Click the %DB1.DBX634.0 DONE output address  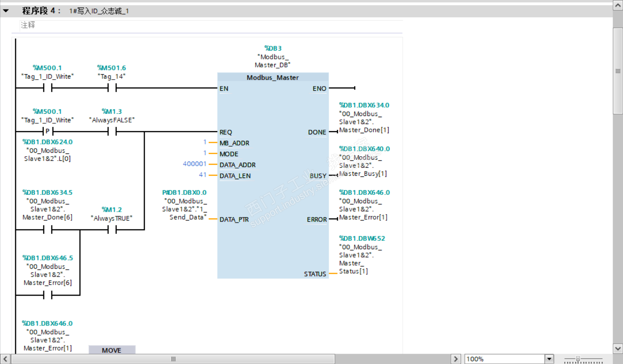point(364,105)
